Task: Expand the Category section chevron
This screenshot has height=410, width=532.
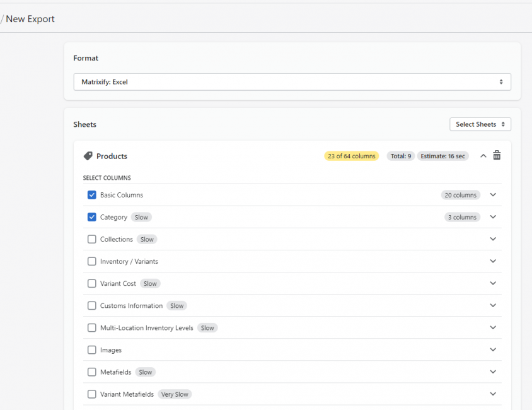Action: [492, 217]
